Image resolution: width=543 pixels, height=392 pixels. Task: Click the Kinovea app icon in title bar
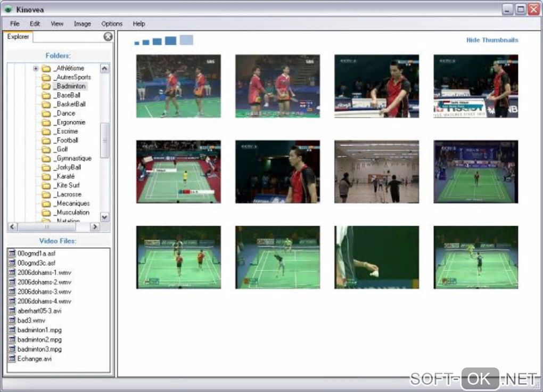[x=7, y=10]
